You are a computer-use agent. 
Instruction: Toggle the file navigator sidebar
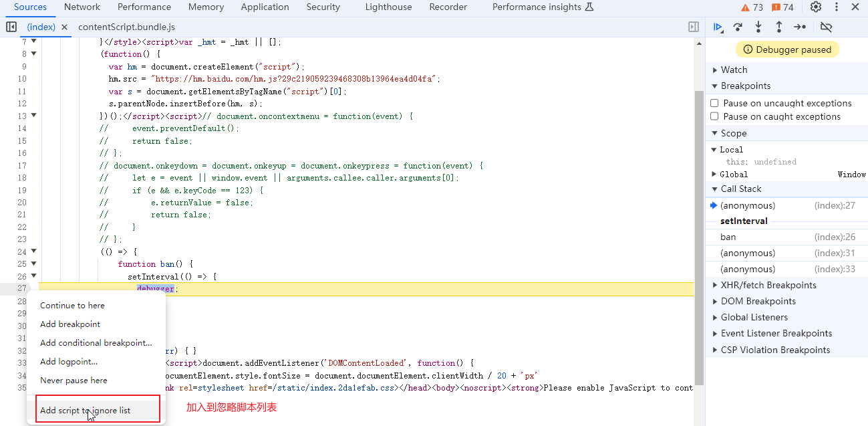tap(11, 27)
